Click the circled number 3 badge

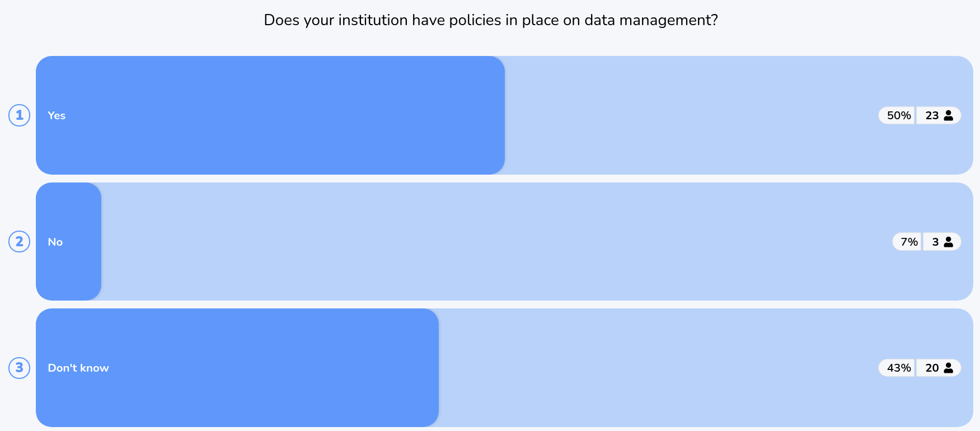(19, 368)
